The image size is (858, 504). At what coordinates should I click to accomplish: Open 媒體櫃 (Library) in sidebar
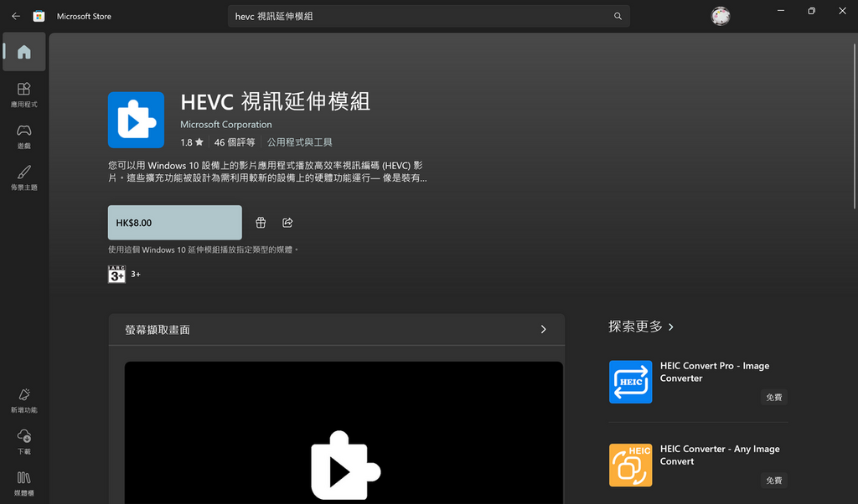click(24, 484)
